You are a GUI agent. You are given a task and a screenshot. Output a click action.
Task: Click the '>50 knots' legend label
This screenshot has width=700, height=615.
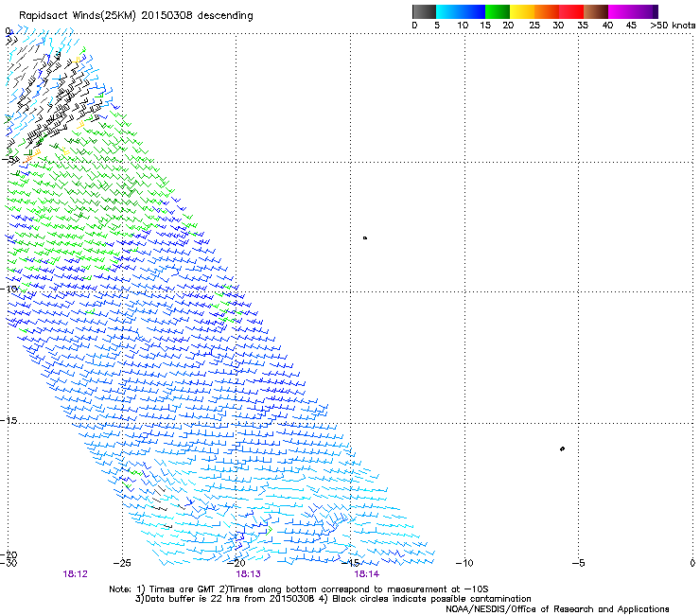pos(673,26)
